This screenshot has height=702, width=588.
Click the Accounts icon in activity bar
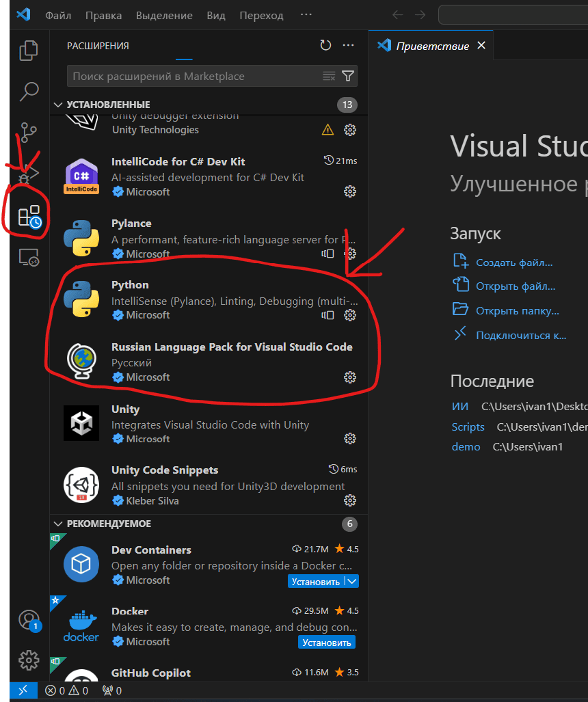(28, 619)
